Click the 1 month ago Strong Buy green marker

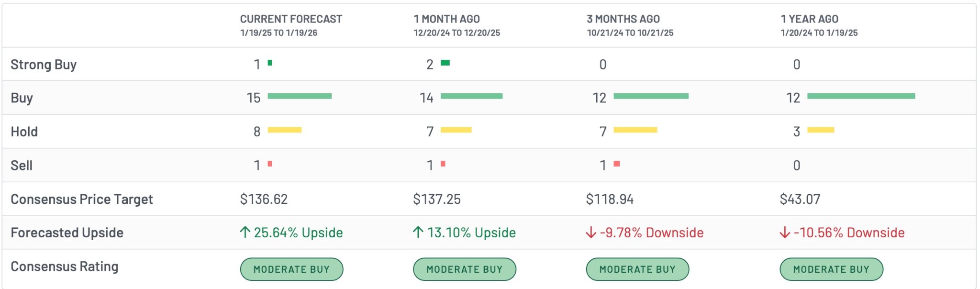coord(445,63)
